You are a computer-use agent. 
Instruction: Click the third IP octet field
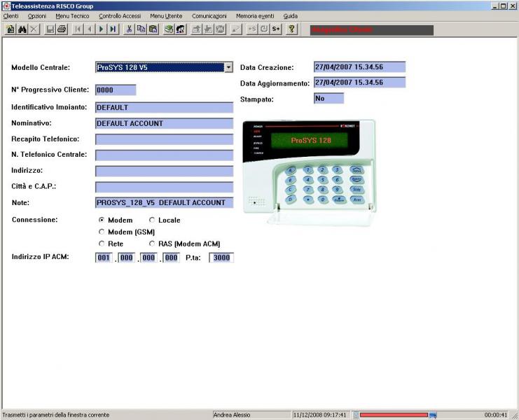click(148, 258)
